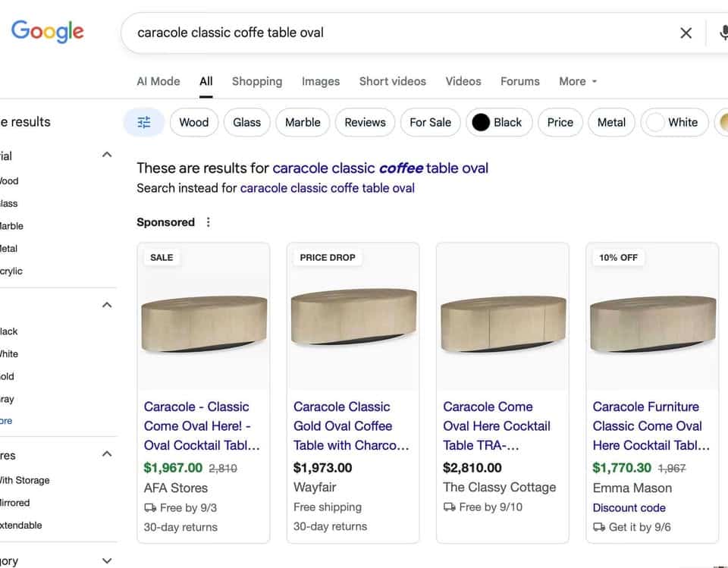Viewport: 728px width, 568px height.
Task: Switch to the Shopping tab
Action: pyautogui.click(x=256, y=81)
